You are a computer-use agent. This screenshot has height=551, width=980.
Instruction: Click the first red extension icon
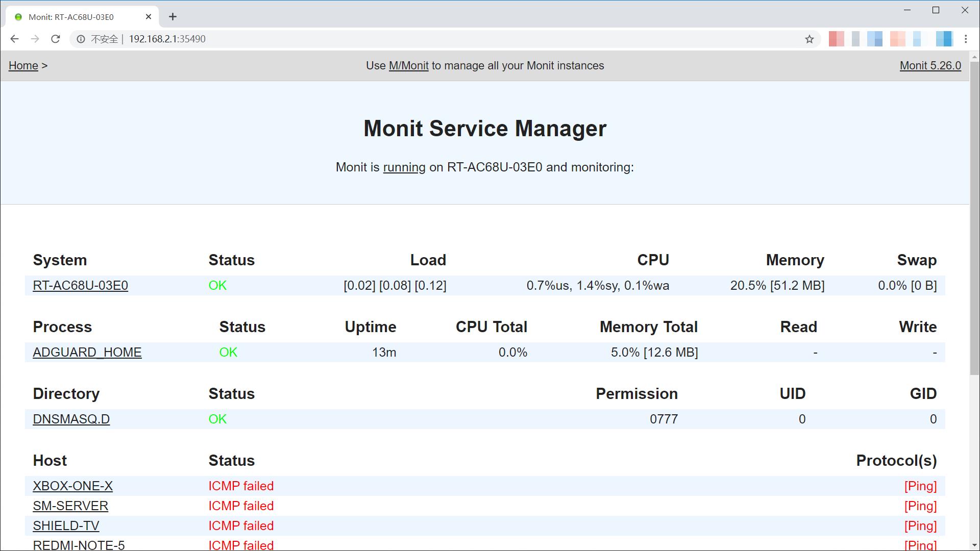(836, 39)
